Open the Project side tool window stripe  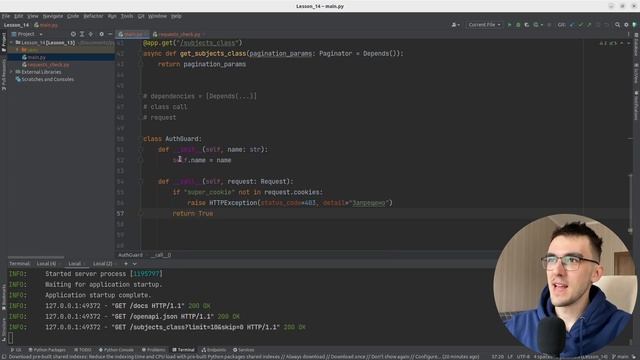[4, 42]
